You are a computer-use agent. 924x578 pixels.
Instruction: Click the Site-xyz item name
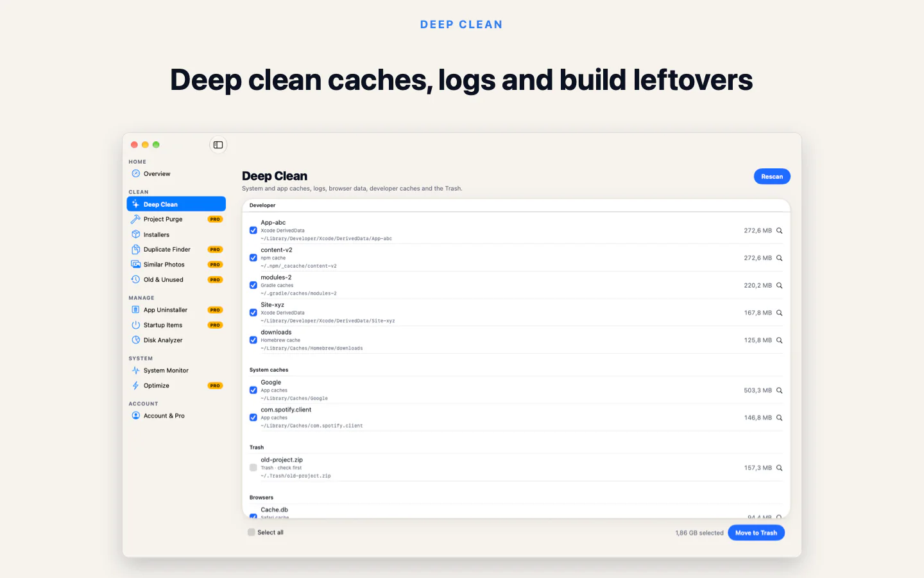(x=273, y=305)
